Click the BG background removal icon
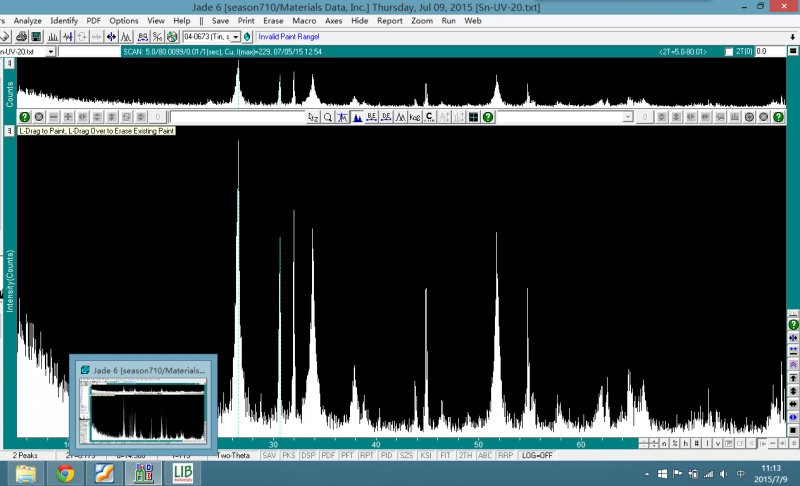The image size is (800, 486). tap(142, 37)
